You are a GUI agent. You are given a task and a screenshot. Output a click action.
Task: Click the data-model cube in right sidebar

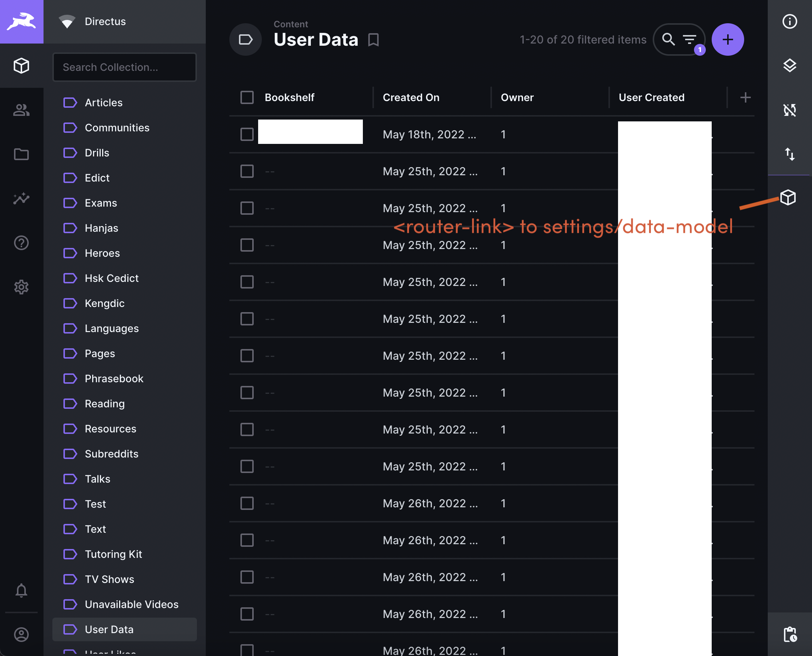[788, 198]
